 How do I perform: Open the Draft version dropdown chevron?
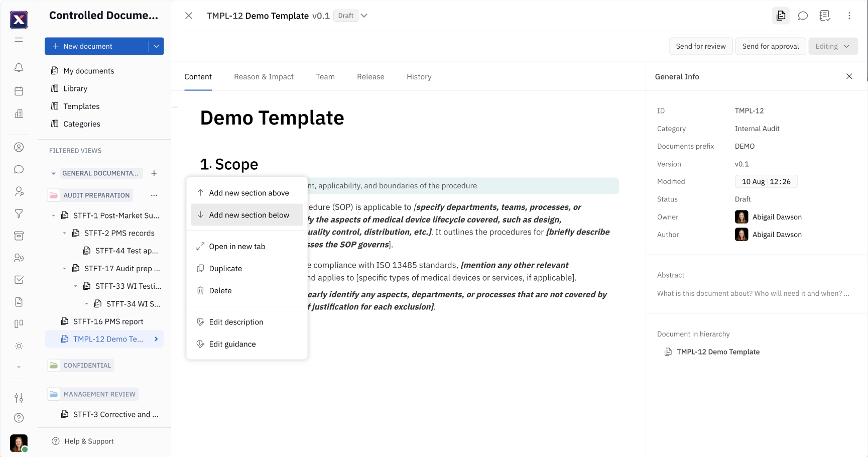coord(364,16)
